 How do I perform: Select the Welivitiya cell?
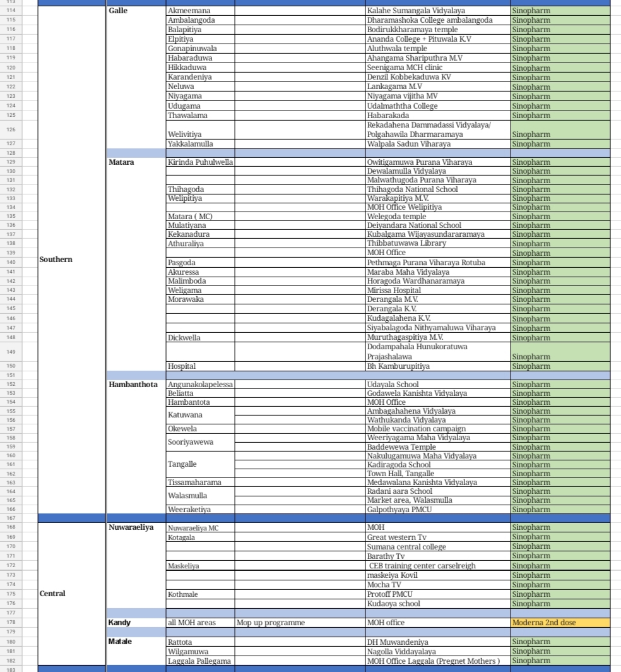coord(200,129)
